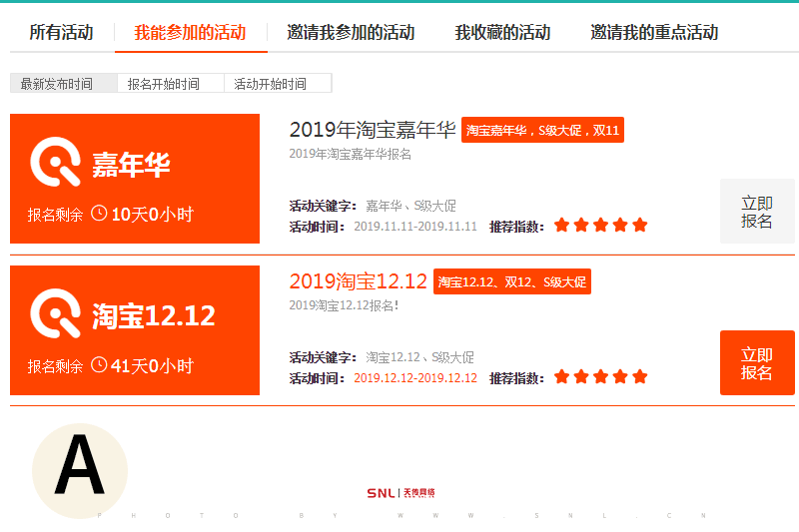Click 立即报名 for 2019淘宝12.12

point(757,363)
